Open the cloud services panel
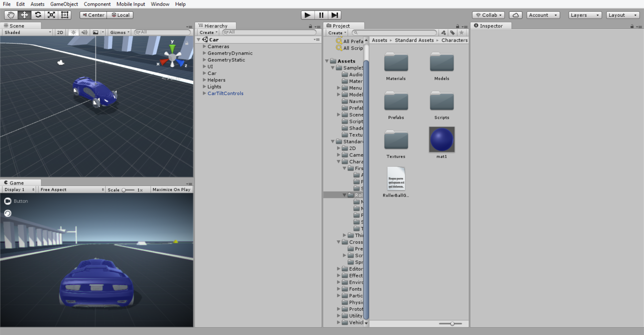This screenshot has height=335, width=644. (x=516, y=15)
